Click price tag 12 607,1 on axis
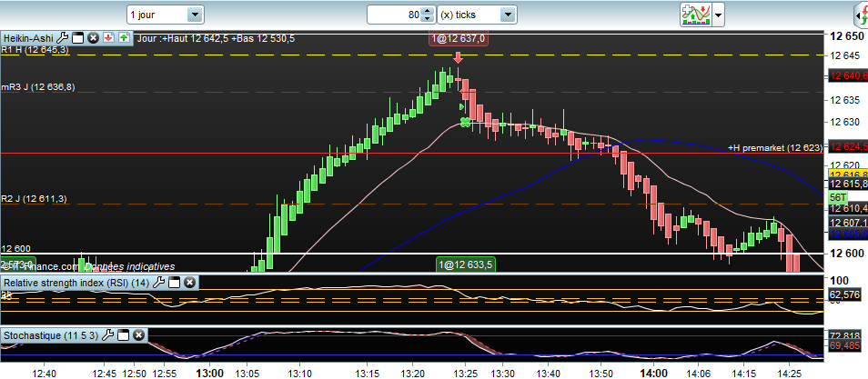This screenshot has height=379, width=868. [847, 223]
